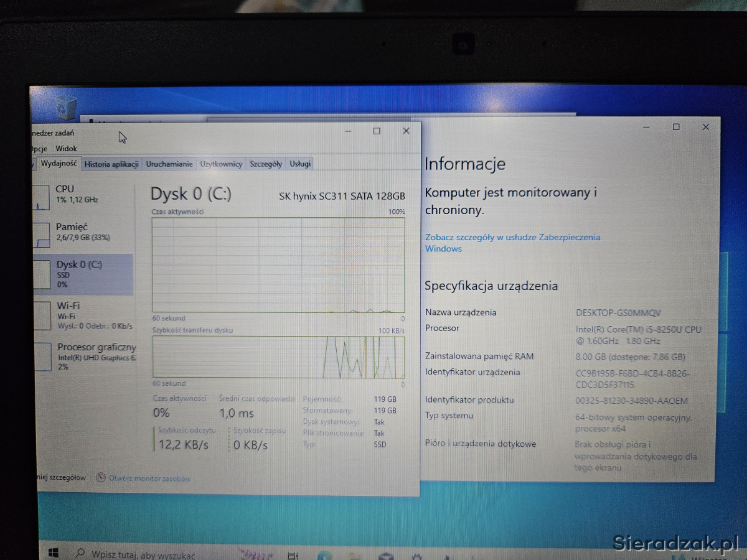
Task: Click the 0 KB/s write speed value
Action: [251, 445]
